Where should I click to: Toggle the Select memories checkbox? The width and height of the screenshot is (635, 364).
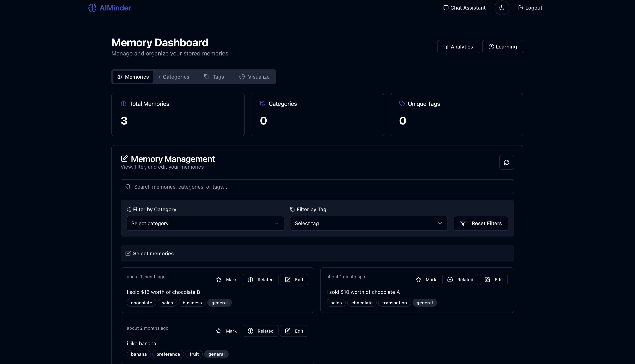[x=128, y=253]
